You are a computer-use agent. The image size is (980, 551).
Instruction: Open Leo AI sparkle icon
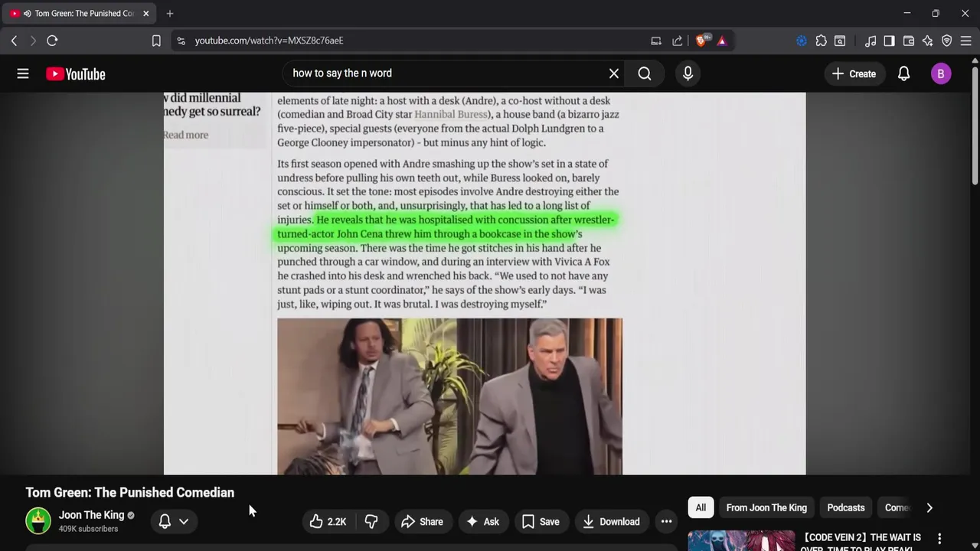[x=927, y=41]
